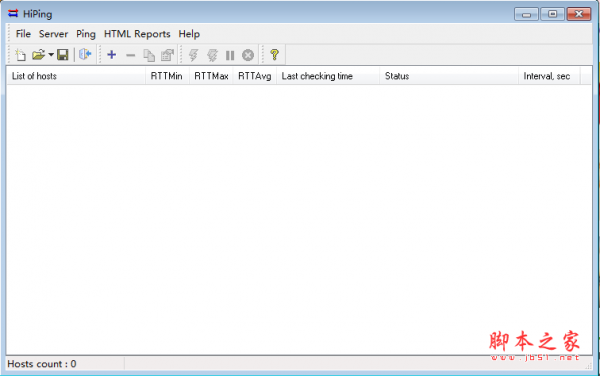Open the Server menu
Screen dimensions: 600x376
53,34
